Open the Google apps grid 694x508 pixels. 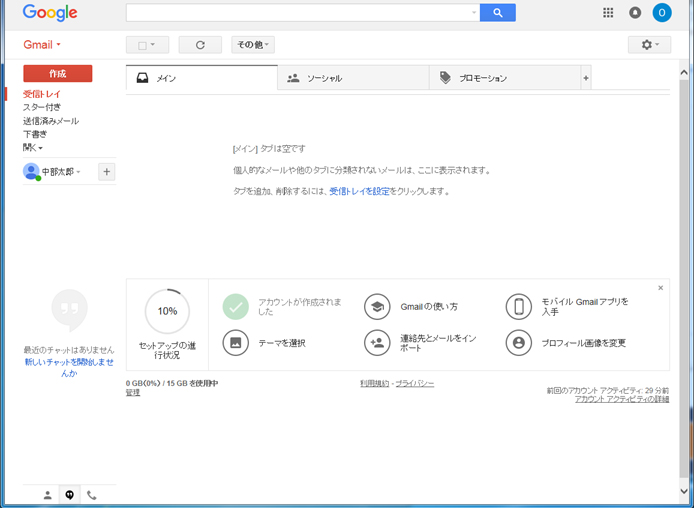point(608,13)
